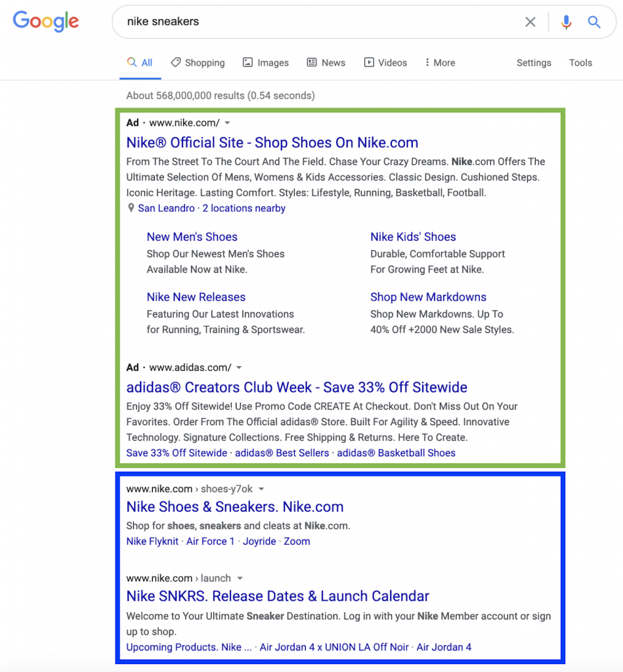Click the Google logo
This screenshot has width=623, height=672.
coord(45,21)
